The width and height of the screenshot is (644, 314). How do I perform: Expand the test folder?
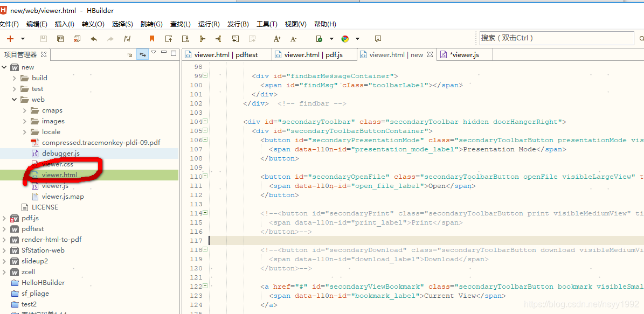point(15,89)
